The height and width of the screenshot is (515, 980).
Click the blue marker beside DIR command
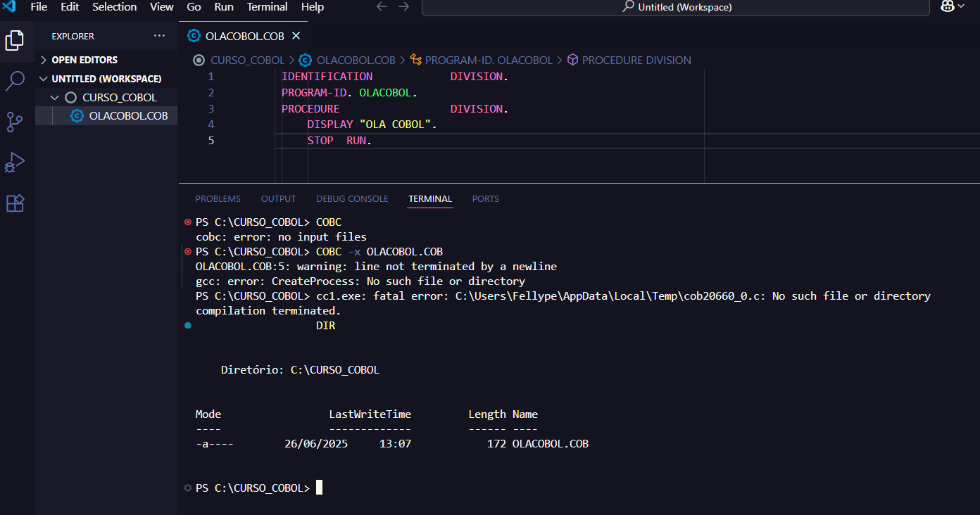[x=187, y=326]
